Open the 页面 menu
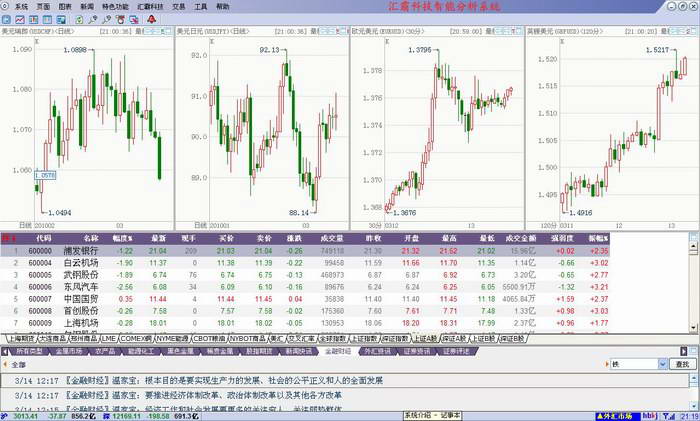Screen dimensions: 700x421 pyautogui.click(x=43, y=7)
